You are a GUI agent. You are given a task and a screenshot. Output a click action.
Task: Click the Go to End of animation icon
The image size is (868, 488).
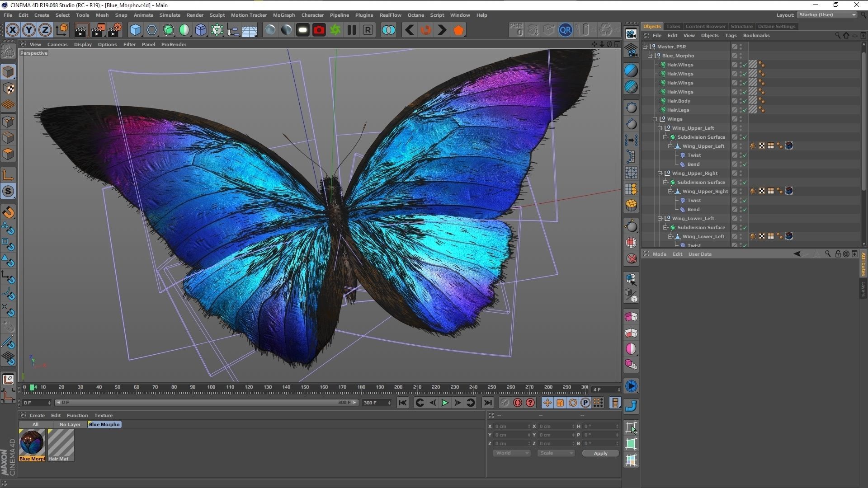coord(487,403)
